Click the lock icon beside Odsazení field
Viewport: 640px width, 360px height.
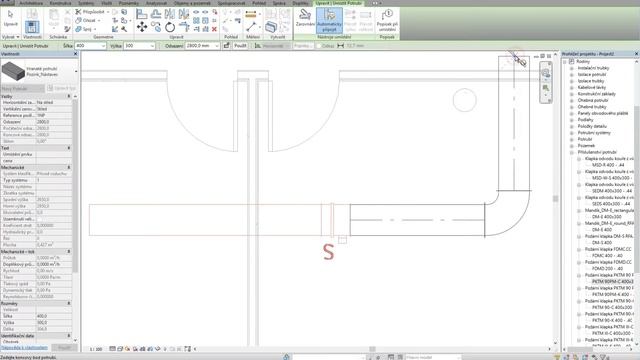[227, 46]
